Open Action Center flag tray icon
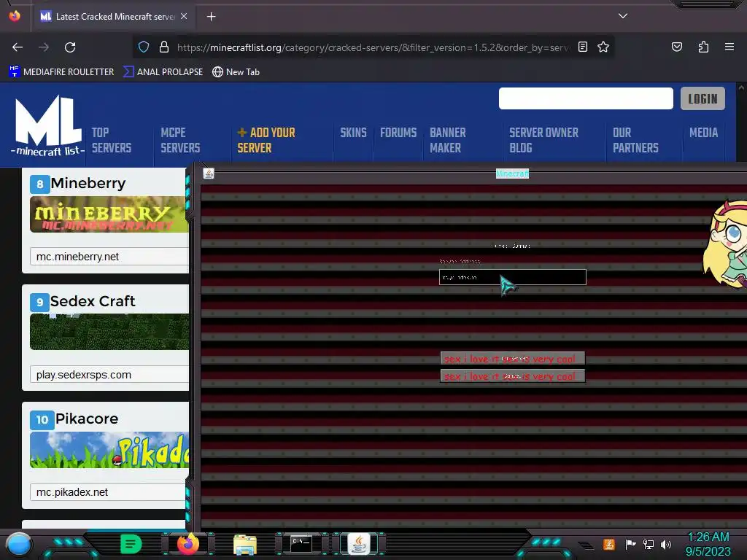The width and height of the screenshot is (747, 560). (x=630, y=544)
